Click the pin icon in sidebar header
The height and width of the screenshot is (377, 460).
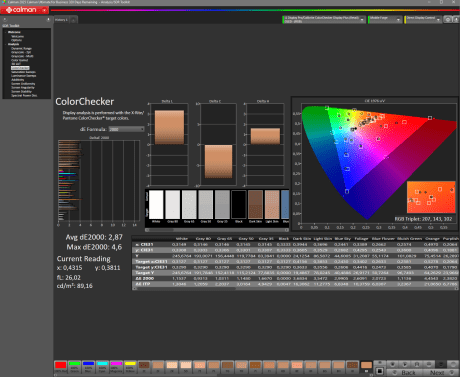pos(48,19)
